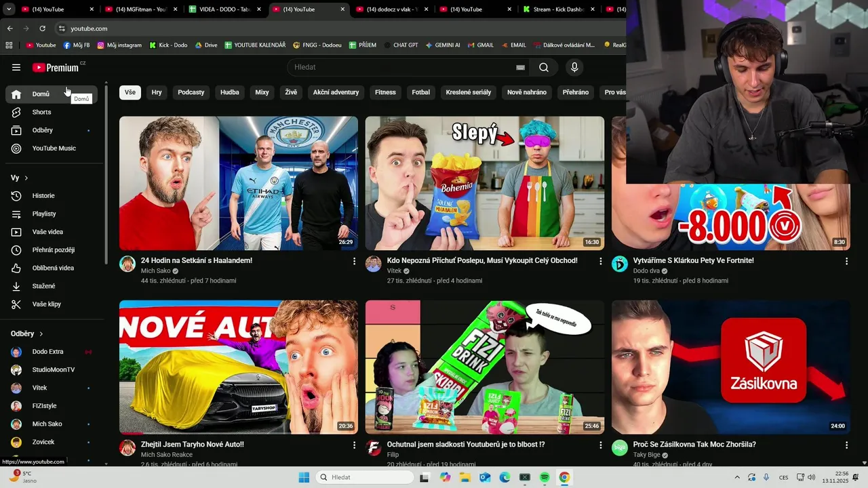
Task: Select the Živě filter chip
Action: click(291, 92)
